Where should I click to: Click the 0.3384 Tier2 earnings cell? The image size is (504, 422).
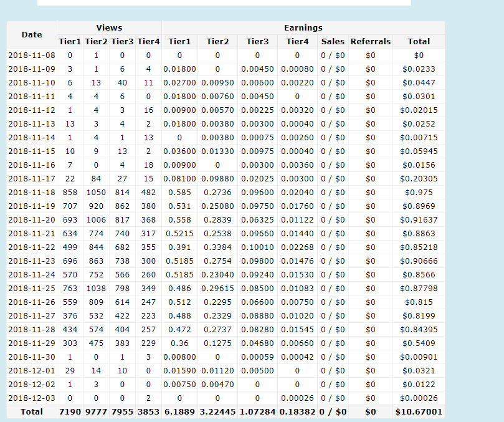(x=217, y=247)
